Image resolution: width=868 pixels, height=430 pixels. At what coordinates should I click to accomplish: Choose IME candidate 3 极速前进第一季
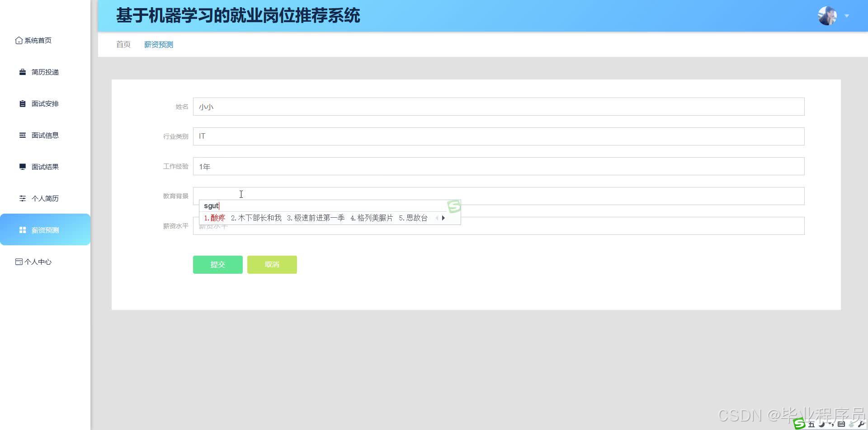[x=316, y=218]
